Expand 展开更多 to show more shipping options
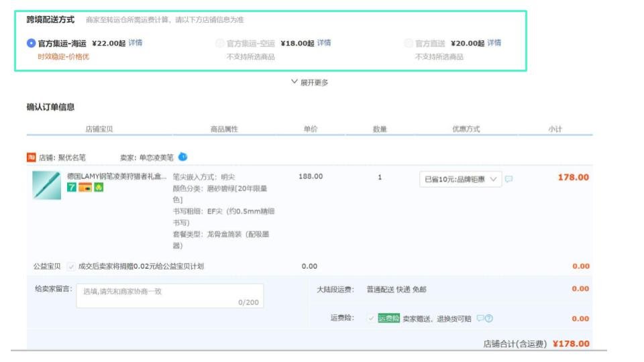The width and height of the screenshot is (644, 362). click(310, 82)
